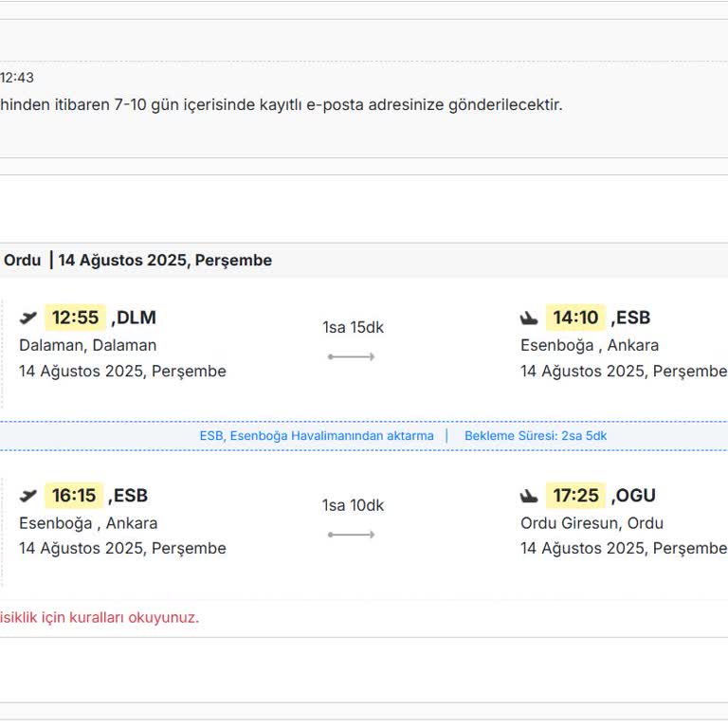Click the DLM airport code
This screenshot has height=728, width=728.
(x=136, y=318)
